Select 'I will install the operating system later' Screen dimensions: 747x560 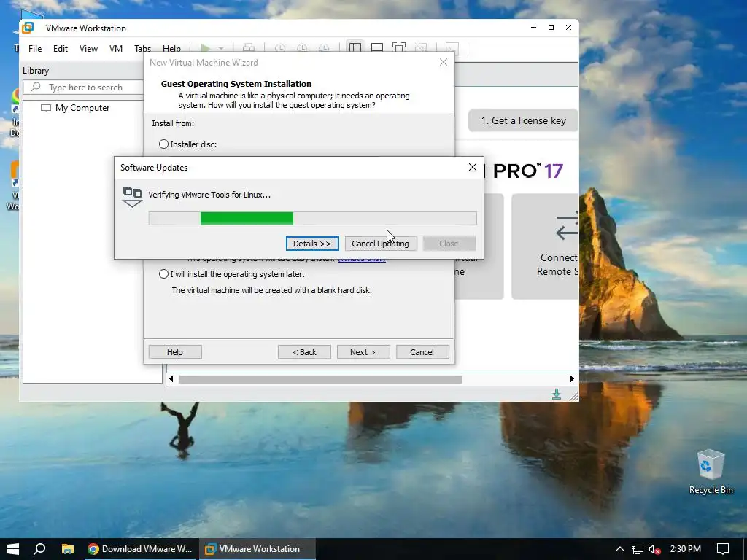[x=163, y=274]
